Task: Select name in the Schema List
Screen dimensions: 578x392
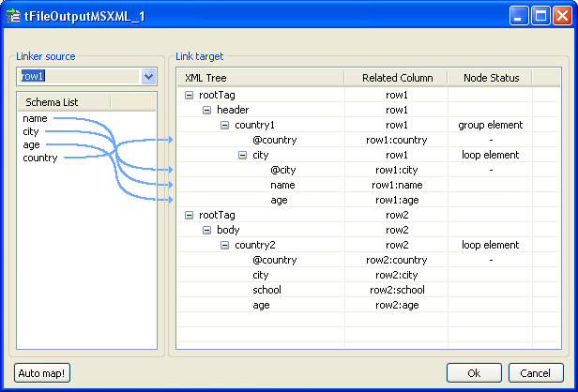Action: (36, 119)
